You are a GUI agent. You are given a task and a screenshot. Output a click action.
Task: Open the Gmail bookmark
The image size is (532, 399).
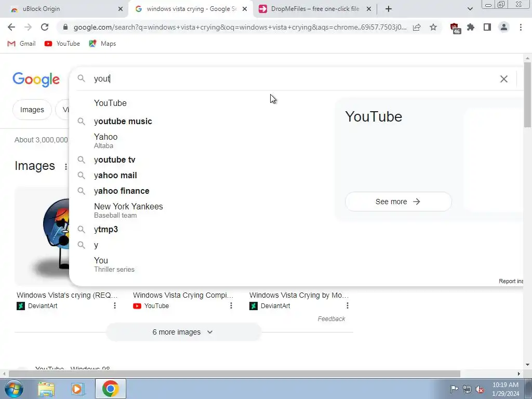22,44
